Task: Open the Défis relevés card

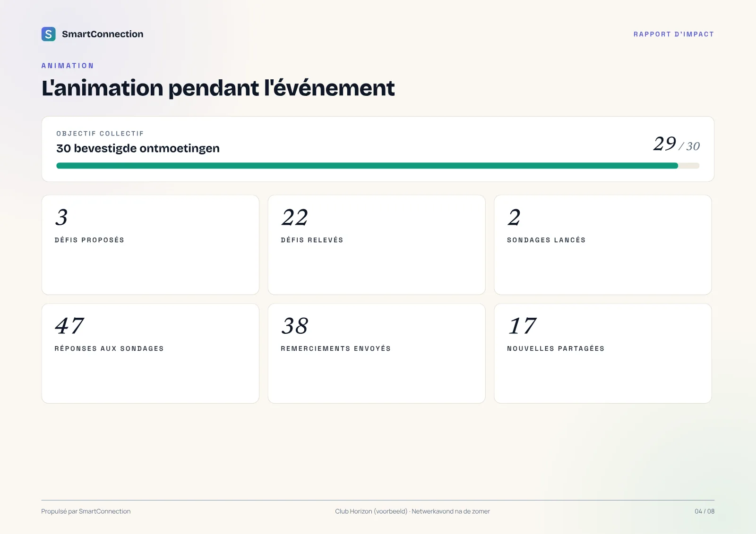Action: [377, 245]
